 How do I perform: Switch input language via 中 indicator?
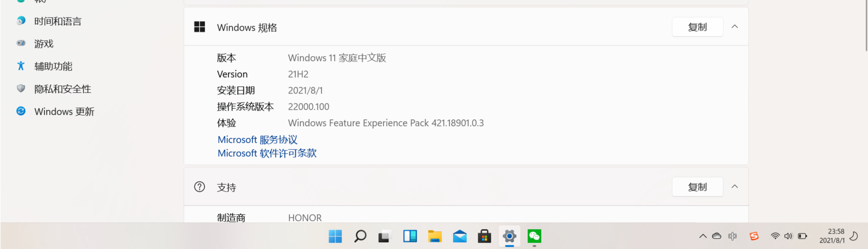(x=732, y=236)
